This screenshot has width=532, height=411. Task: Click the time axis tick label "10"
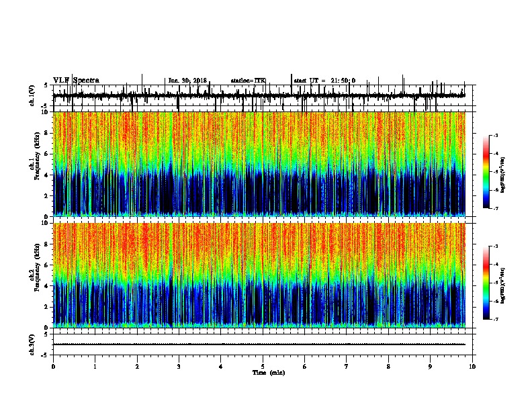472,366
